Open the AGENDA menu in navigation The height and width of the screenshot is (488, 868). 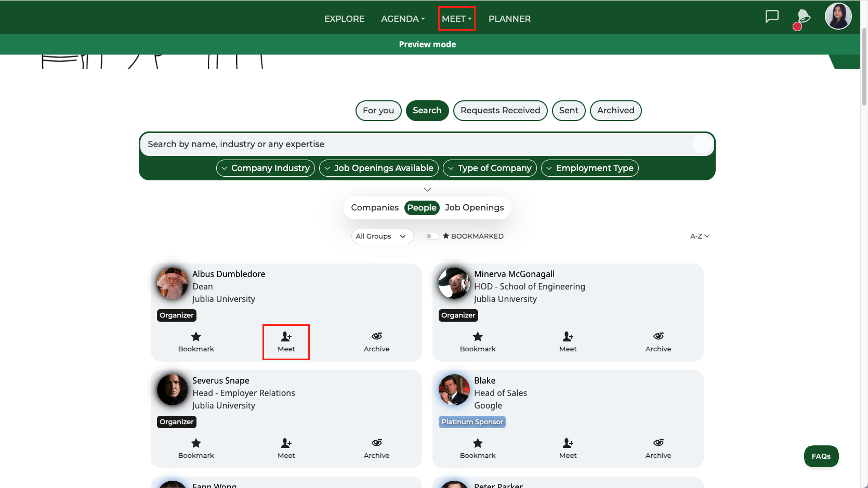(x=403, y=19)
